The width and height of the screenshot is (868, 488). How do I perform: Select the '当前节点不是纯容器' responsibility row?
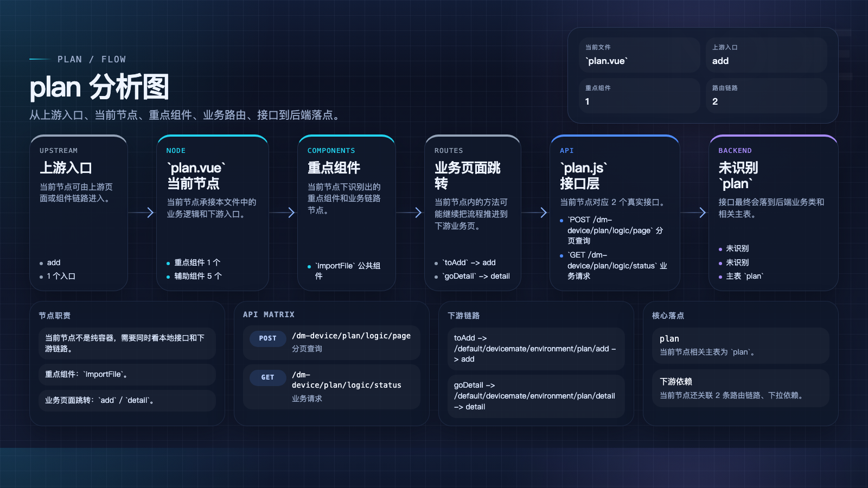click(x=127, y=343)
